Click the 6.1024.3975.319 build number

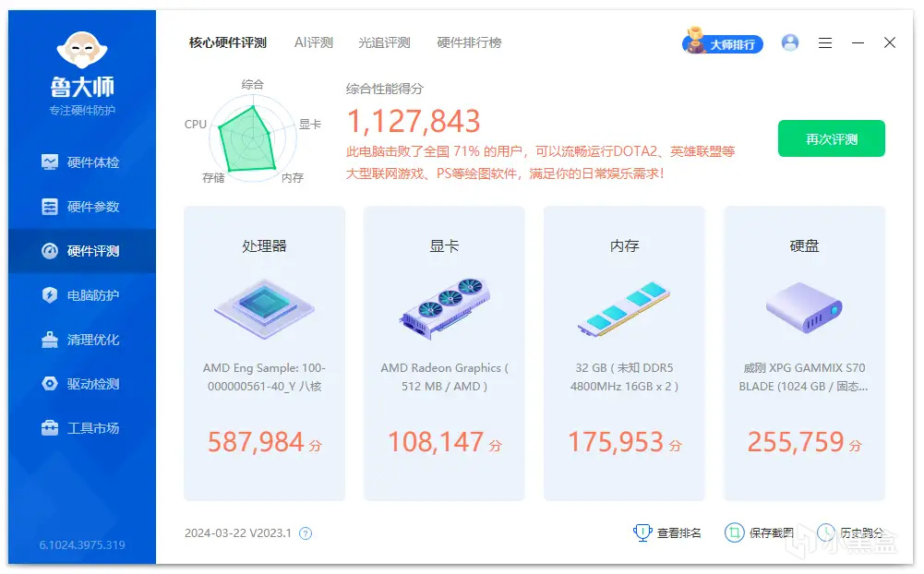82,545
